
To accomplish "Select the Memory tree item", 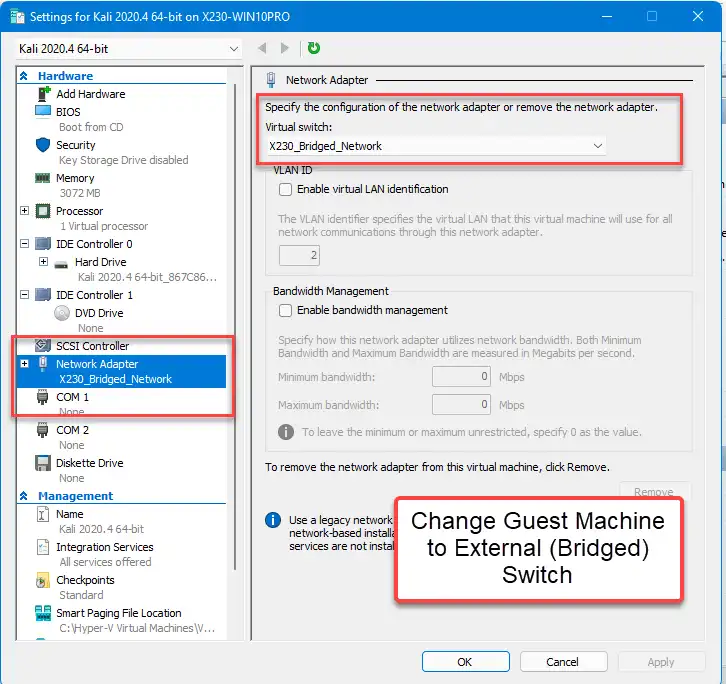I will [x=75, y=178].
